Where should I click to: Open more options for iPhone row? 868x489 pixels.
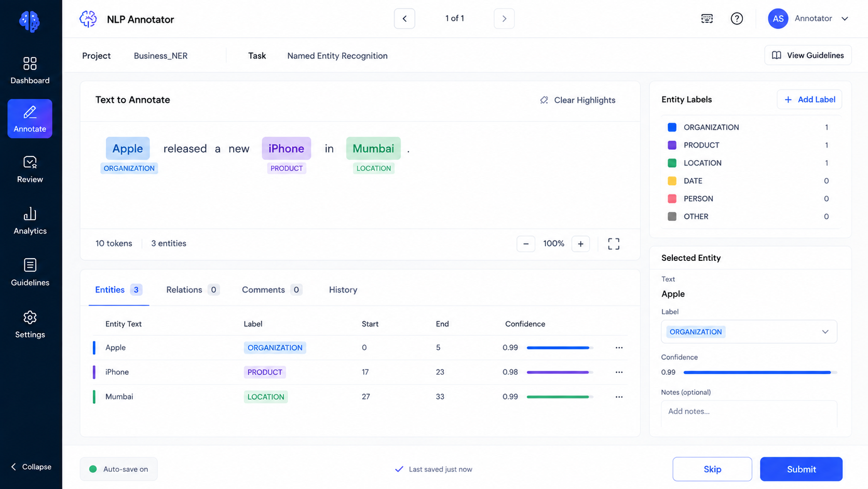619,372
